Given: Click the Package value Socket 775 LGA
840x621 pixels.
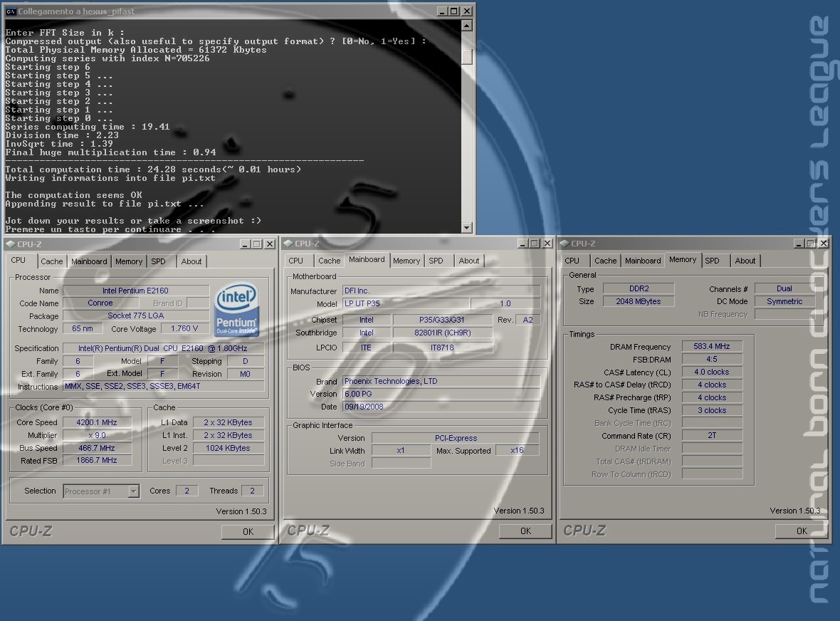Looking at the screenshot, I should pyautogui.click(x=135, y=315).
